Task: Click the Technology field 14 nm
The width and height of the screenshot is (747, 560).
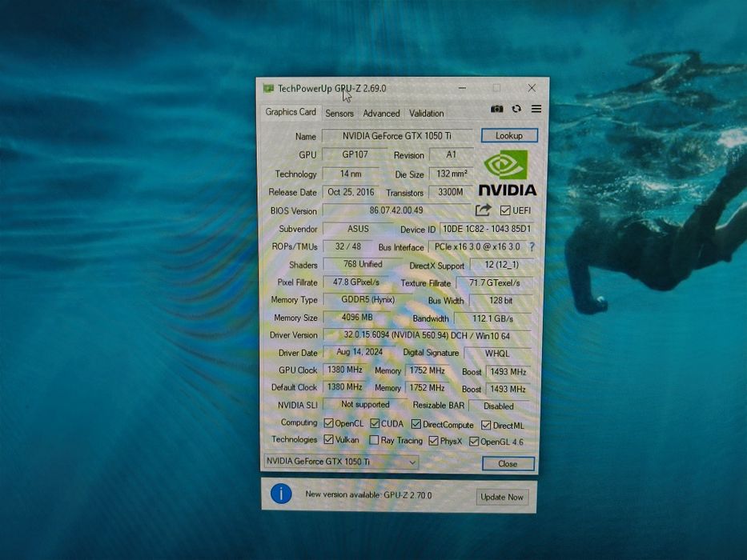Action: [351, 174]
